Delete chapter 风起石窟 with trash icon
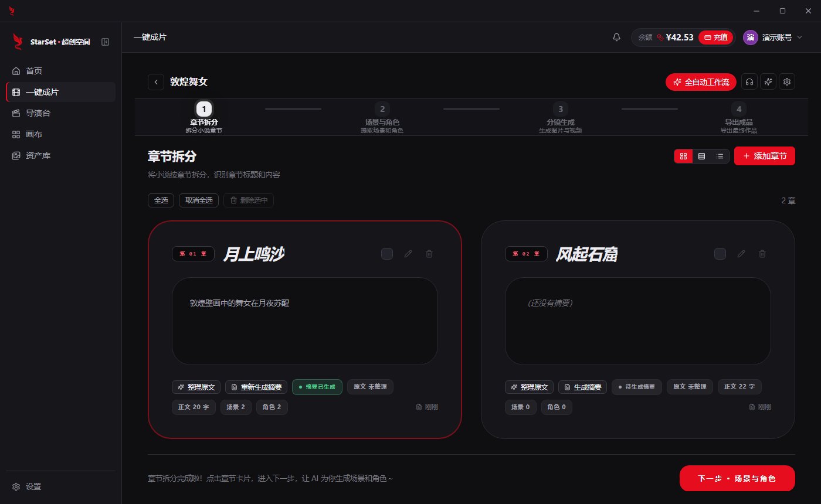821x504 pixels. pos(762,254)
